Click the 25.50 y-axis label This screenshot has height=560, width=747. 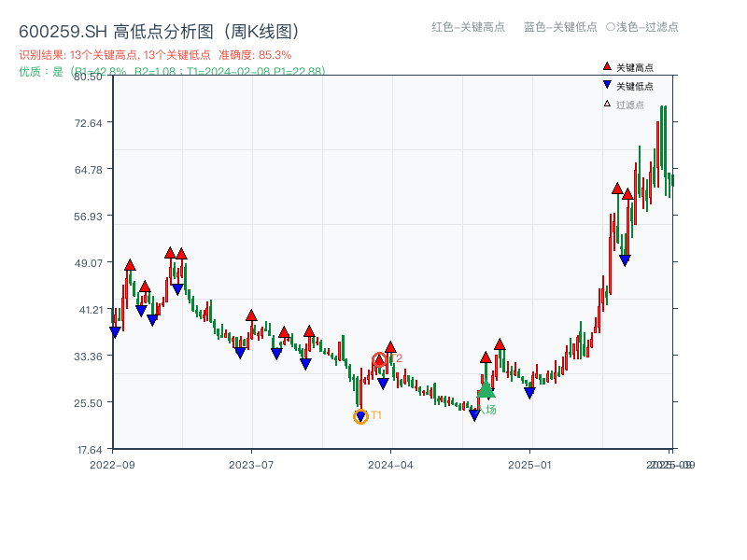pyautogui.click(x=88, y=403)
